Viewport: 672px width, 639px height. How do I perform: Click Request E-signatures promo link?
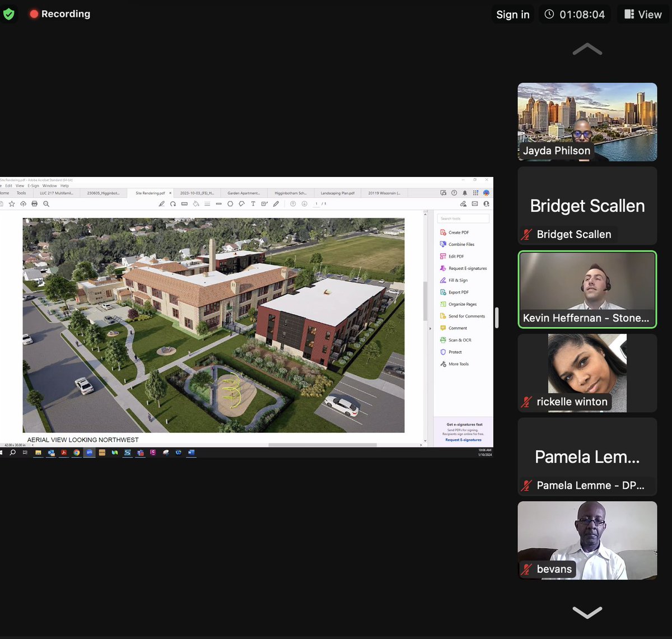point(463,440)
